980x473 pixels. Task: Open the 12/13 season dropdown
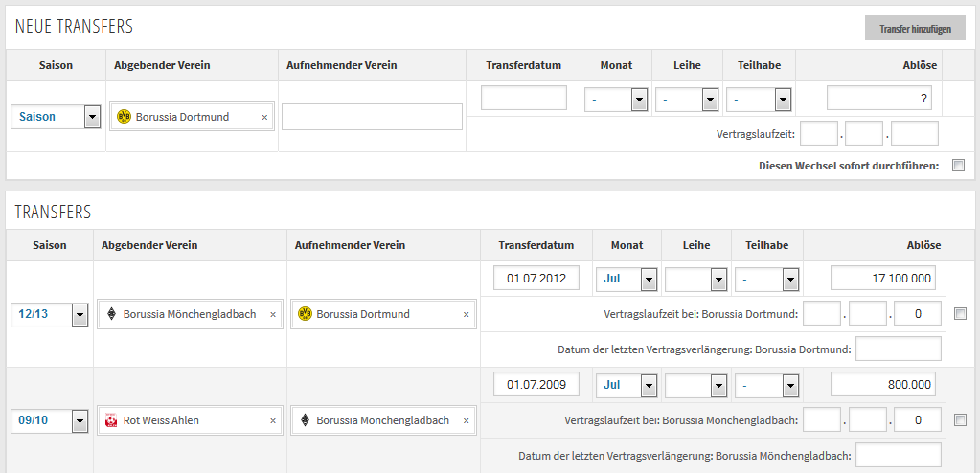pos(50,314)
